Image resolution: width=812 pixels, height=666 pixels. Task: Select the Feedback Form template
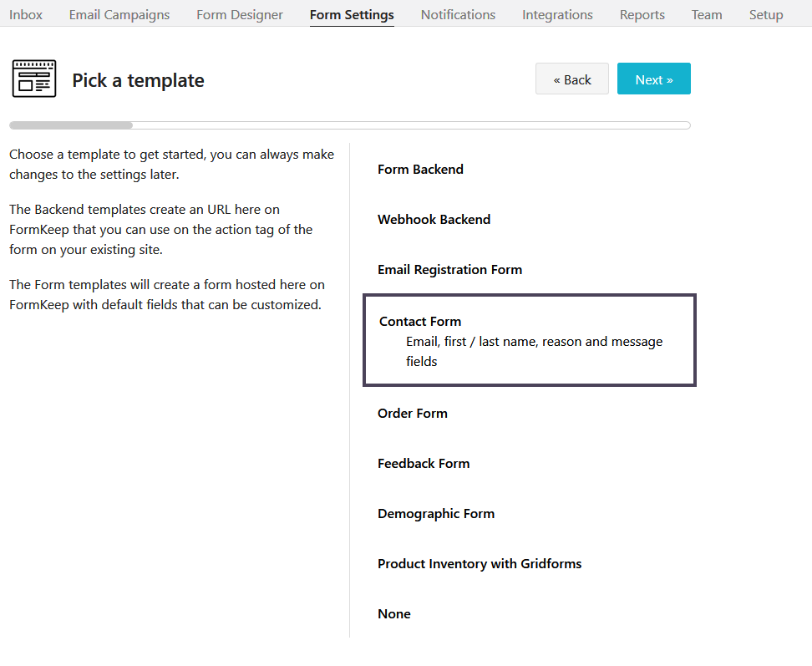(x=423, y=464)
